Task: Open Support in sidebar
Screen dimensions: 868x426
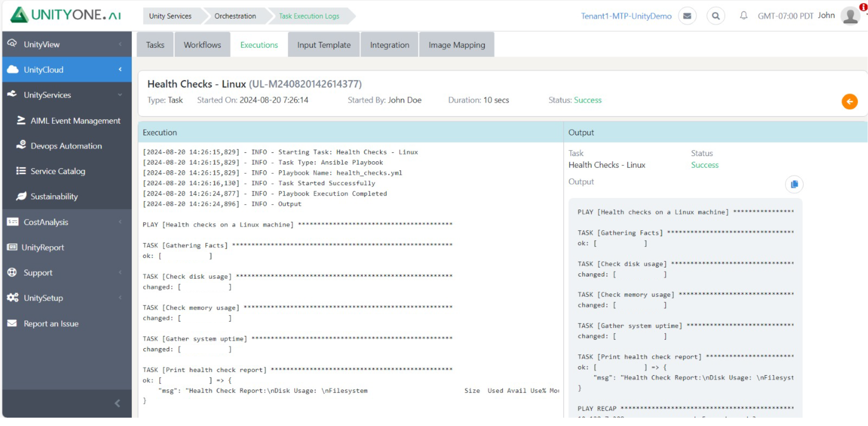Action: [x=67, y=273]
